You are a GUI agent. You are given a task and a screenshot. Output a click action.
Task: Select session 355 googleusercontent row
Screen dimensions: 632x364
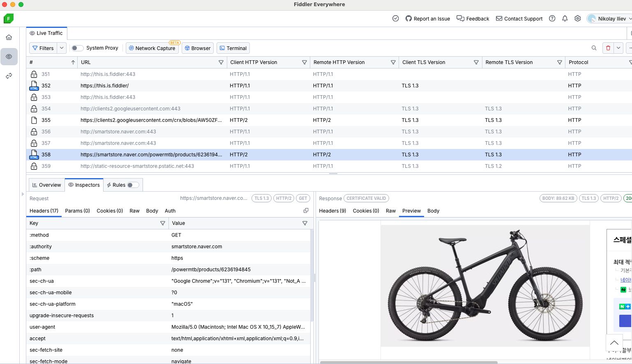tap(151, 120)
